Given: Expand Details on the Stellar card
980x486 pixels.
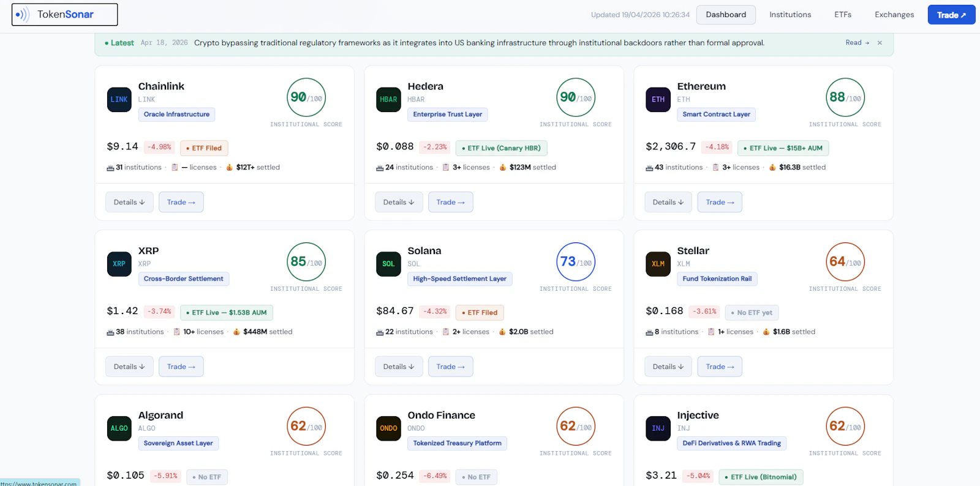Looking at the screenshot, I should pyautogui.click(x=668, y=367).
